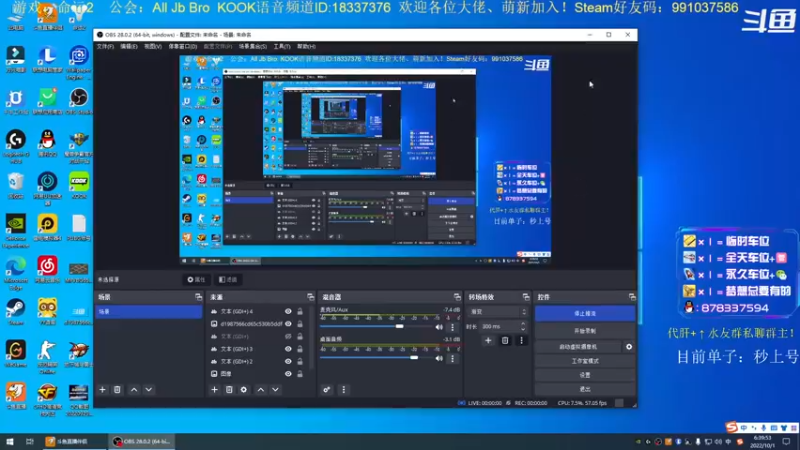Adjust transition duration 300 ms stepper
800x450 pixels.
point(522,327)
